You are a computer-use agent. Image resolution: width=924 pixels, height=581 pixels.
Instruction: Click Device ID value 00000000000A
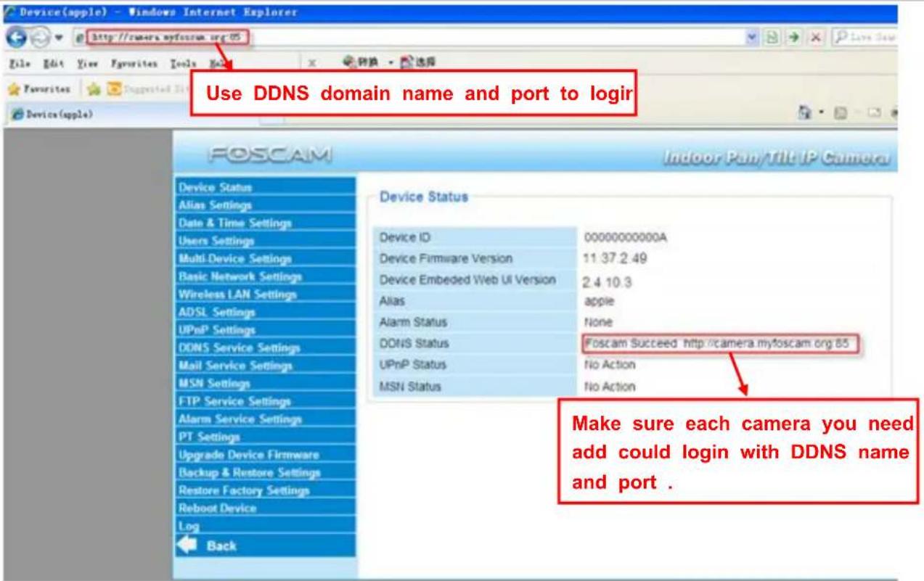625,238
